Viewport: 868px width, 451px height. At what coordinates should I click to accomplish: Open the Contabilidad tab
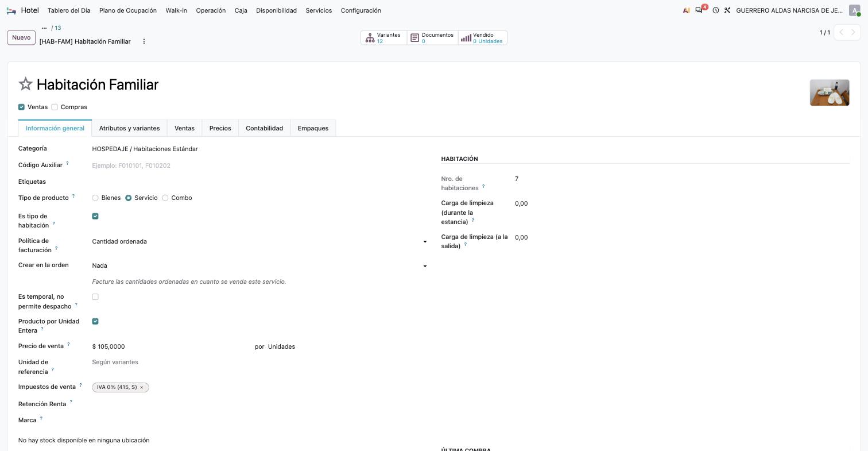264,128
